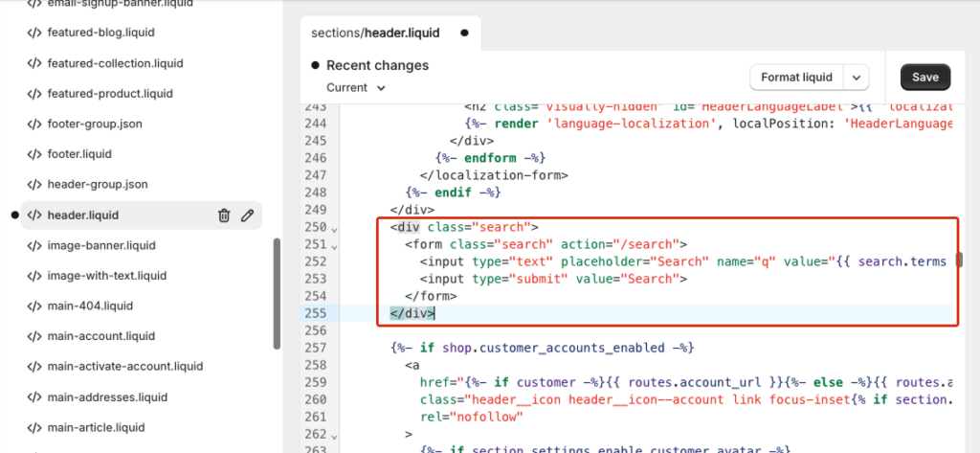Click the endform line 246
This screenshot has width=980, height=453.
coord(491,157)
